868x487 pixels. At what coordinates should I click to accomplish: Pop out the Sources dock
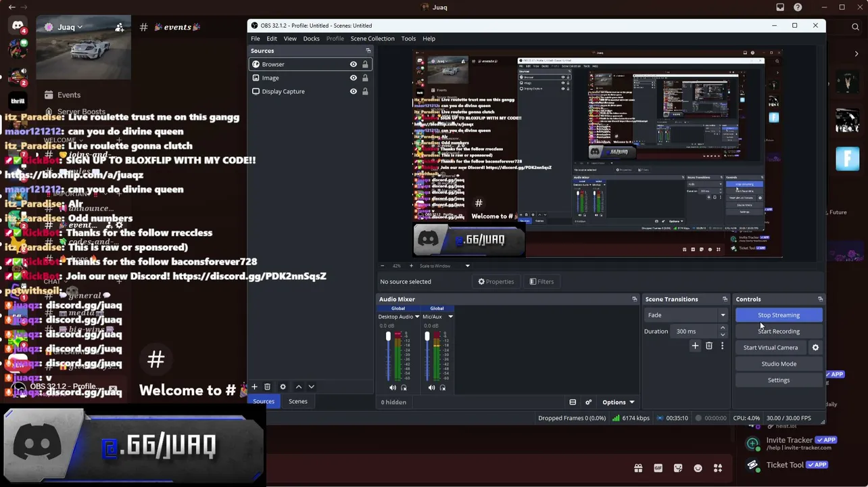point(368,51)
